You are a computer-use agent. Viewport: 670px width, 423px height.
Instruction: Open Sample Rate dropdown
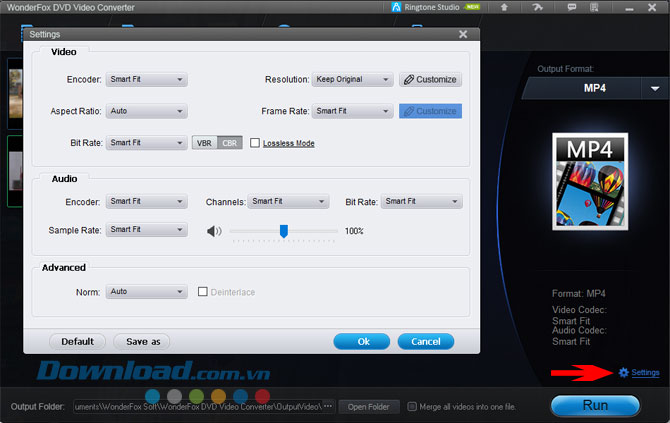(x=147, y=229)
